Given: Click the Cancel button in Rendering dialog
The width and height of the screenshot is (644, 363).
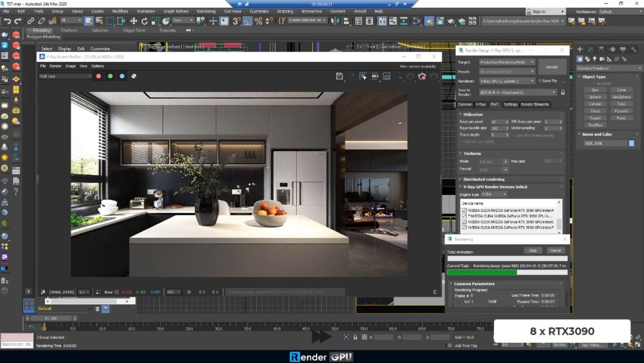Looking at the screenshot, I should pos(555,251).
